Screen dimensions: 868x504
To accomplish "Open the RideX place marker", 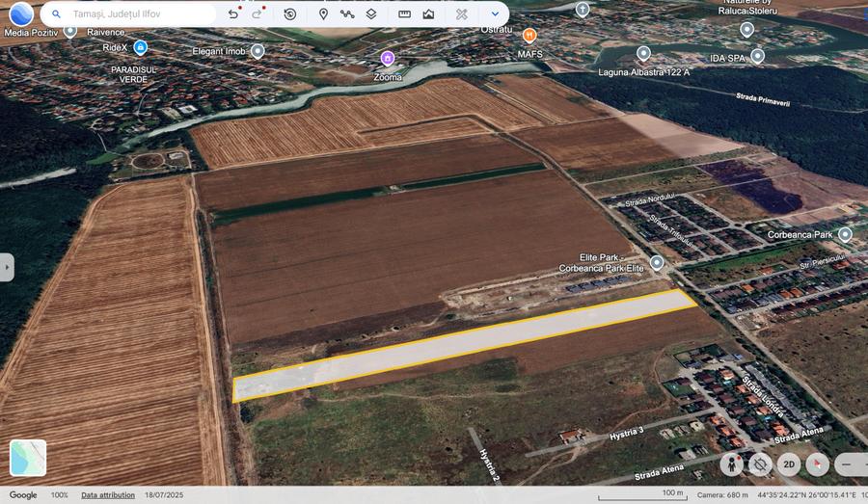I will 141,47.
